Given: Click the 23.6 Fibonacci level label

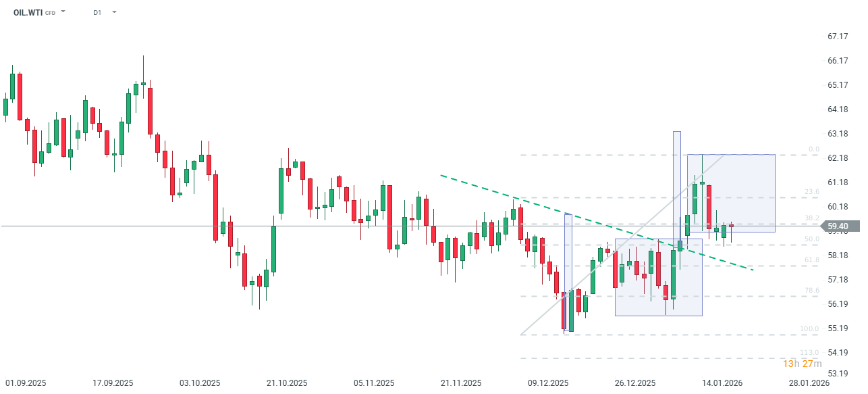Looking at the screenshot, I should [x=812, y=192].
